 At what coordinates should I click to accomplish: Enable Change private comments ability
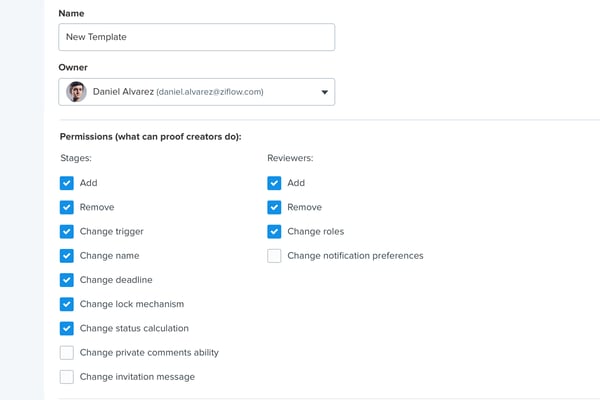point(67,352)
